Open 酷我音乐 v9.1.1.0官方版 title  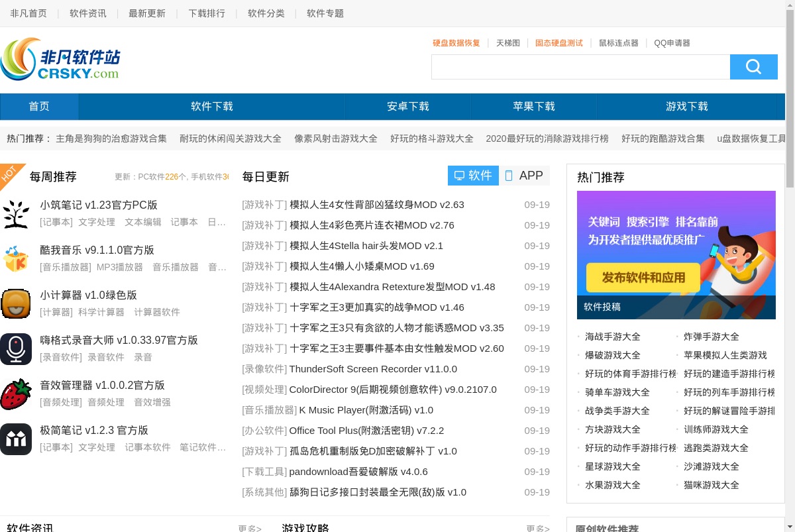point(97,250)
